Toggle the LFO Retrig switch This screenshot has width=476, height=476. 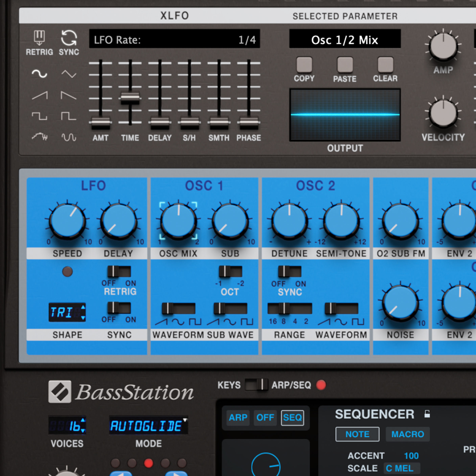click(119, 272)
